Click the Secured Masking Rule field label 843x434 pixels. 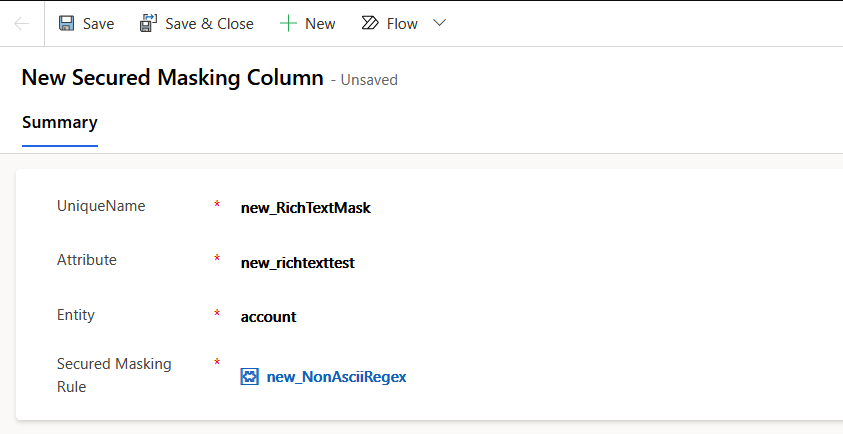click(114, 375)
